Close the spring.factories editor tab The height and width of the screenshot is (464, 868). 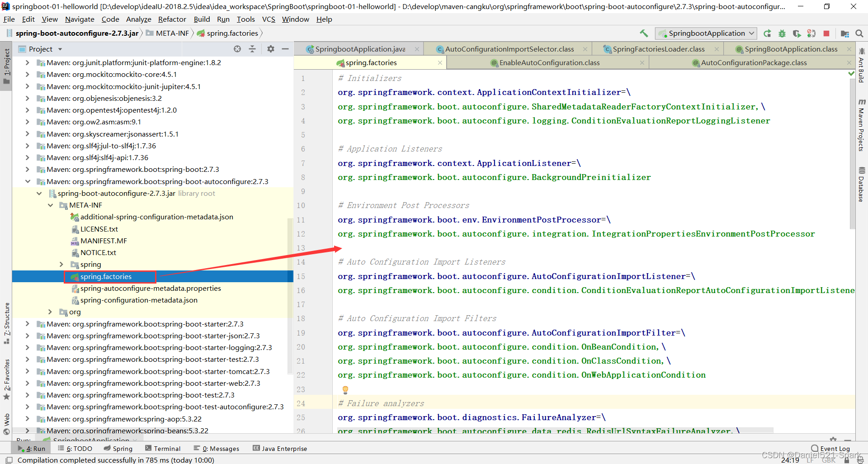(440, 63)
